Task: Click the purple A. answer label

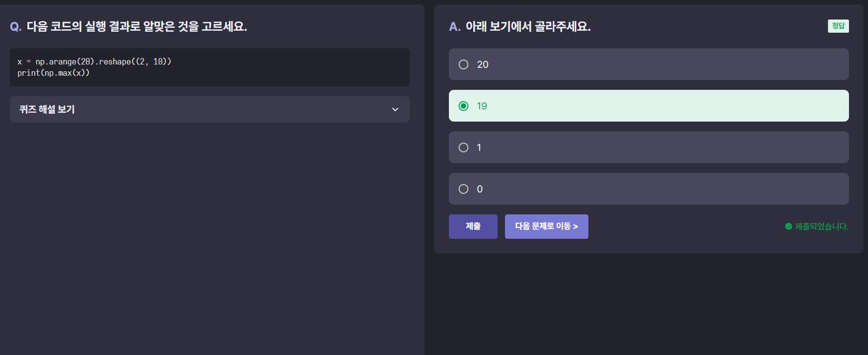Action: 455,27
